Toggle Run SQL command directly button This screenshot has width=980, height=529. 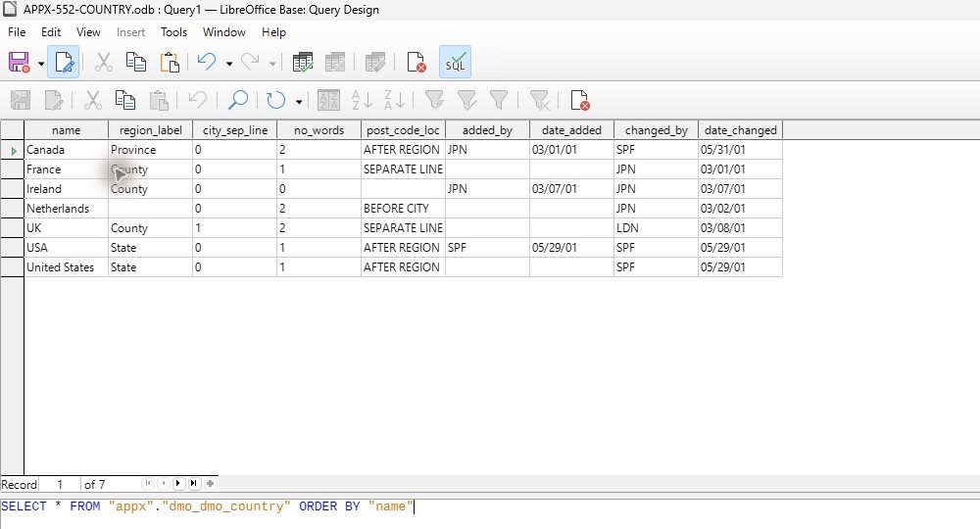(x=455, y=63)
